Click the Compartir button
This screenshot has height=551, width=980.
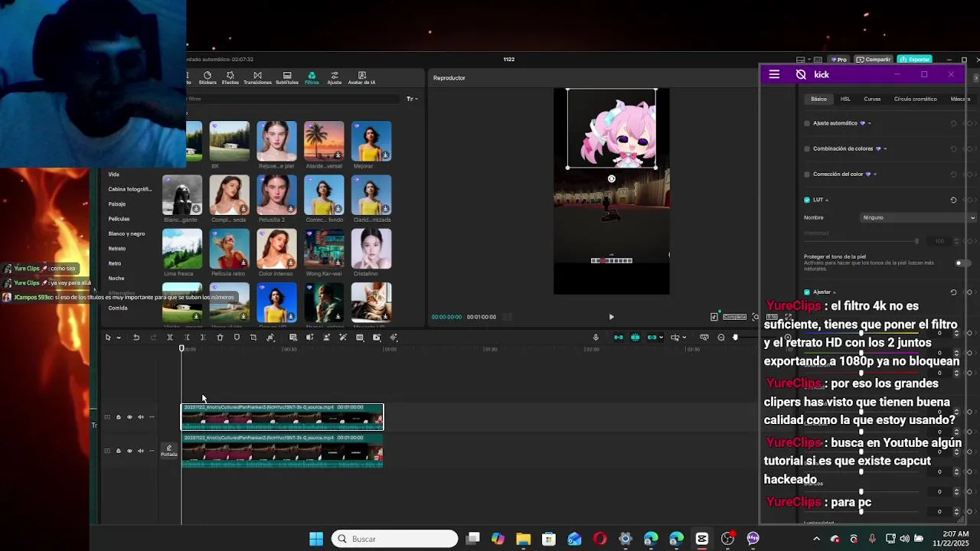pyautogui.click(x=874, y=59)
